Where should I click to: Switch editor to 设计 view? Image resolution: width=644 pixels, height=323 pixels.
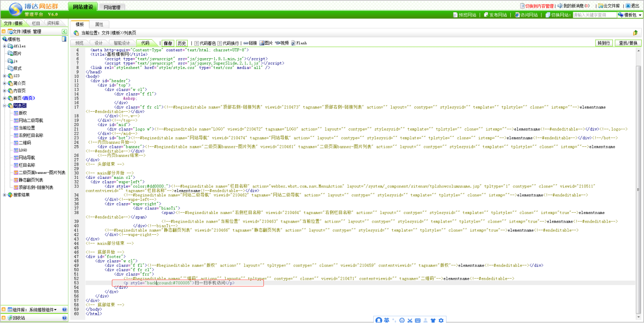tap(98, 43)
